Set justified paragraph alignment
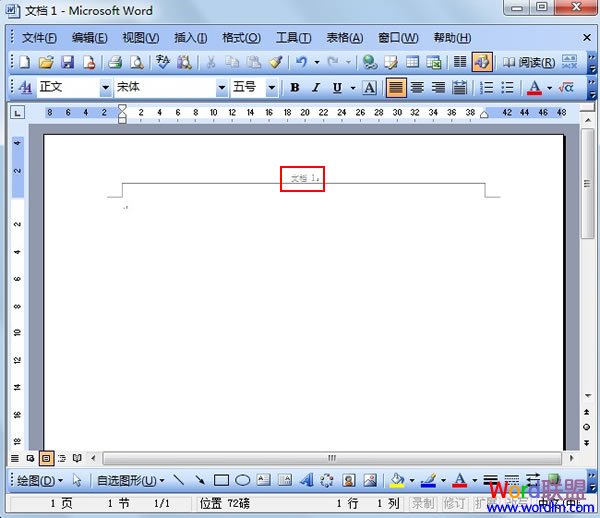Image resolution: width=600 pixels, height=518 pixels. point(396,88)
